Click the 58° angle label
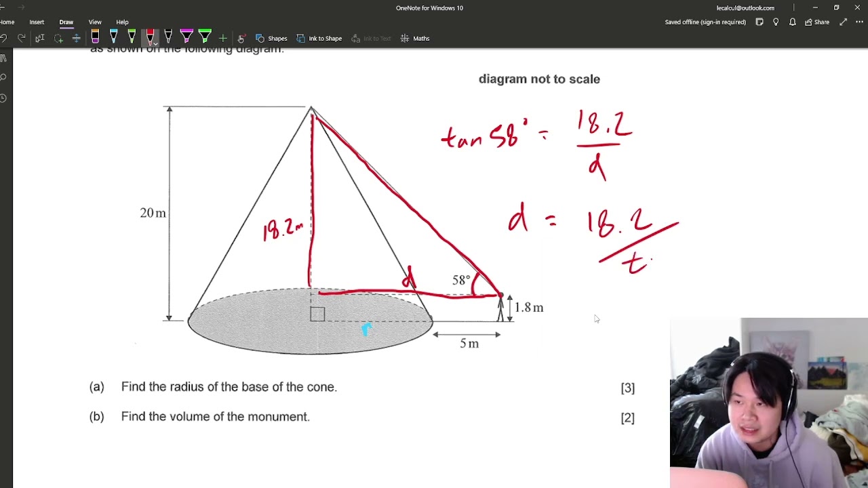Screen dimensions: 868x488 (461, 280)
